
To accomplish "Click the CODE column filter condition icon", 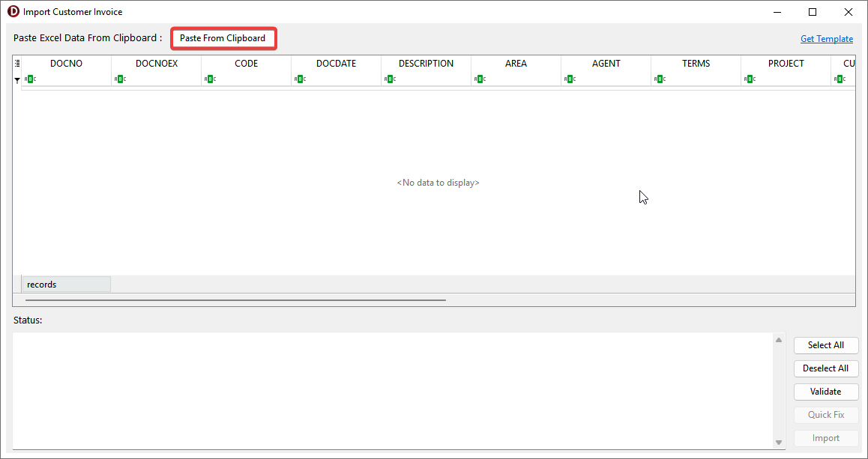I will pyautogui.click(x=210, y=79).
